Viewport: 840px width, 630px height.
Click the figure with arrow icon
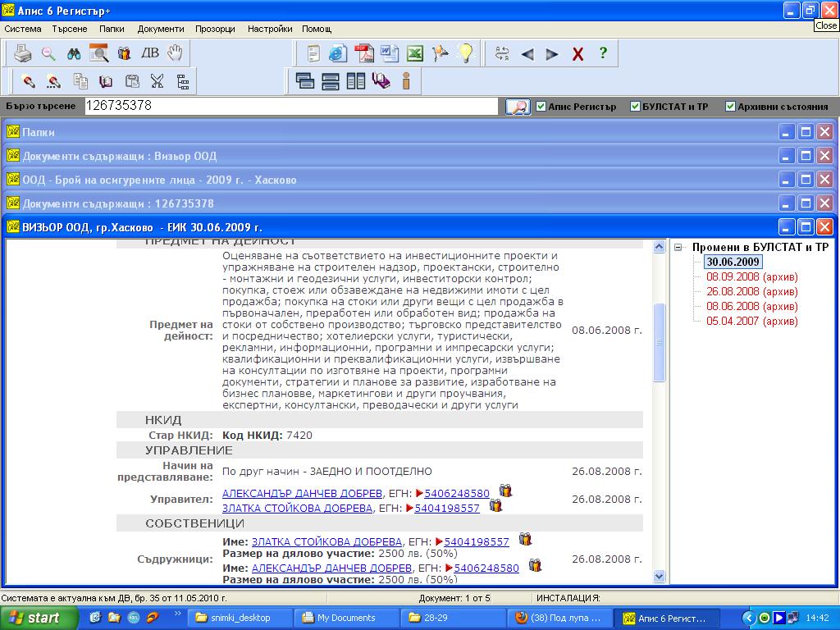pyautogui.click(x=441, y=53)
